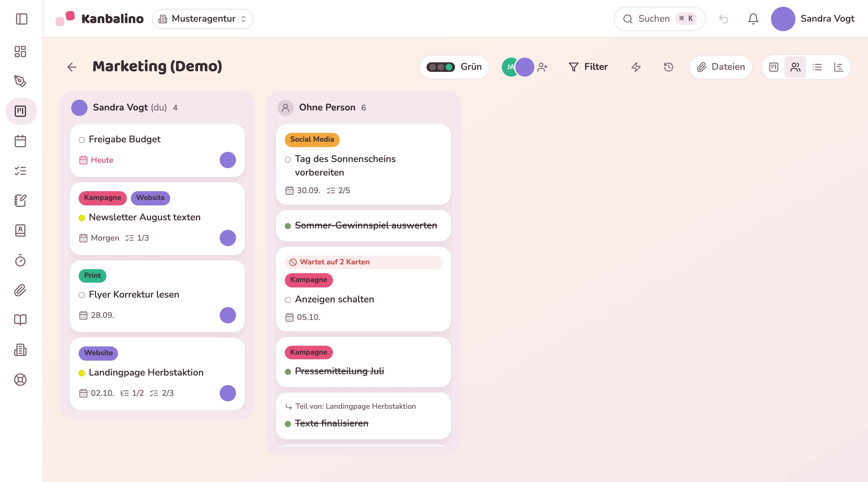This screenshot has width=868, height=482.
Task: Open 'Teil von: Landingpage Herbstaktion' link
Action: (x=351, y=406)
